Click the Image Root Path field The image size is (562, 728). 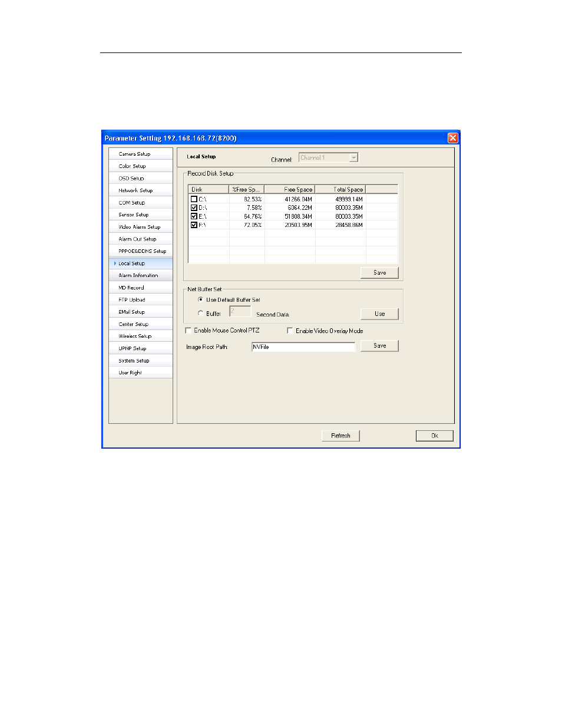coord(303,347)
